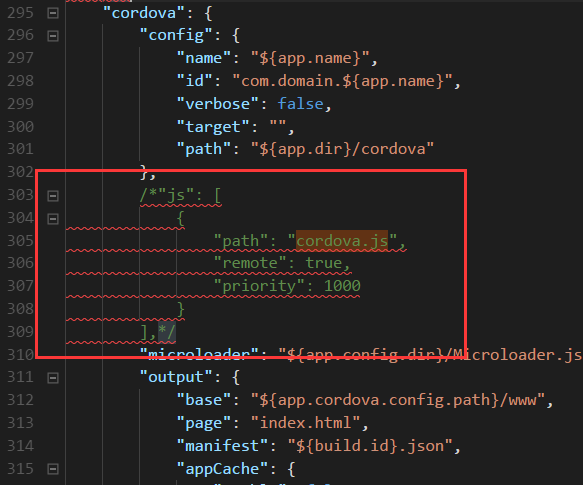This screenshot has height=485, width=583.
Task: Click the "output" key
Action: pyautogui.click(x=176, y=378)
